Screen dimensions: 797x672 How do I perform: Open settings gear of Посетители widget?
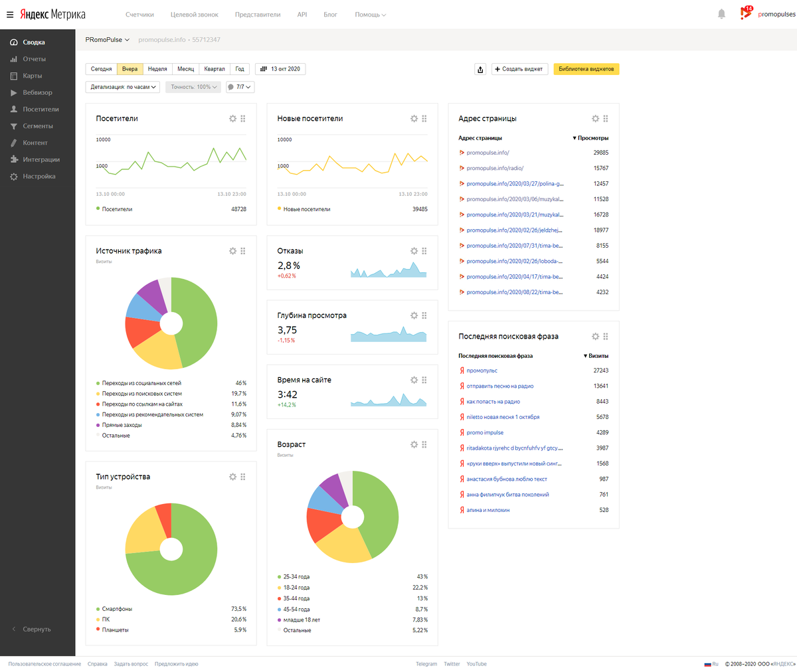pyautogui.click(x=232, y=119)
